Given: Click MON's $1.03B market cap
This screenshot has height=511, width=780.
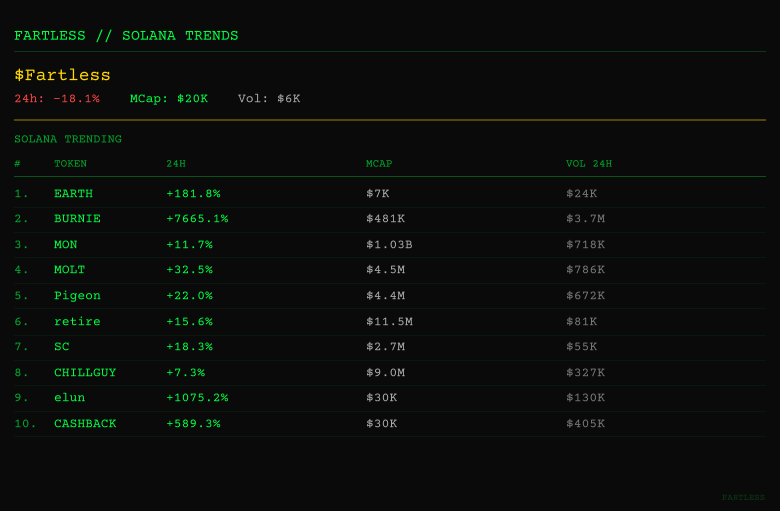Looking at the screenshot, I should point(390,244).
